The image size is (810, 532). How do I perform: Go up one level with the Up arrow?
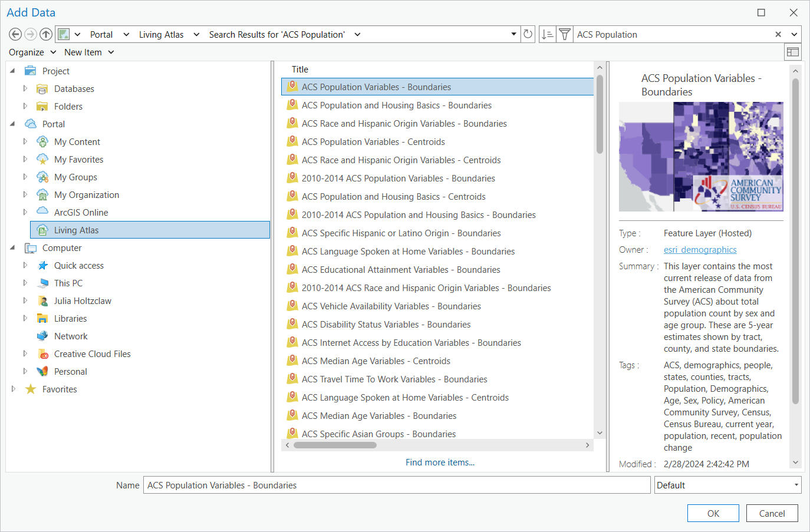click(45, 34)
